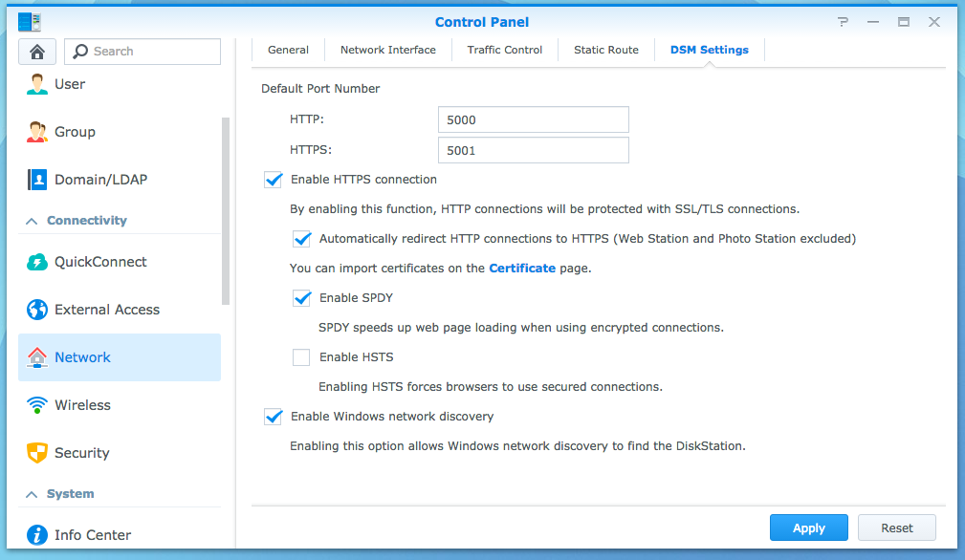Open External Access globe icon
Screen dimensions: 965x560
pyautogui.click(x=37, y=310)
